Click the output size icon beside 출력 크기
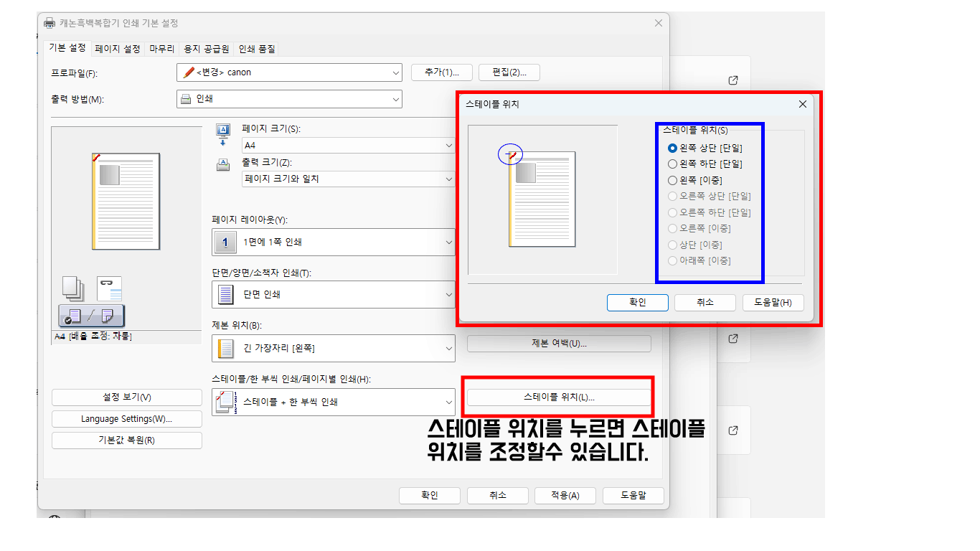 point(225,164)
